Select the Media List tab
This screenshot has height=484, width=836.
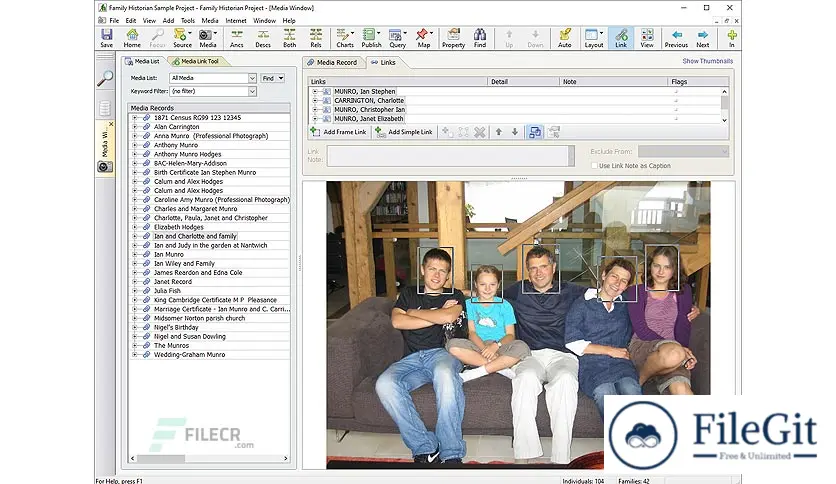click(143, 61)
